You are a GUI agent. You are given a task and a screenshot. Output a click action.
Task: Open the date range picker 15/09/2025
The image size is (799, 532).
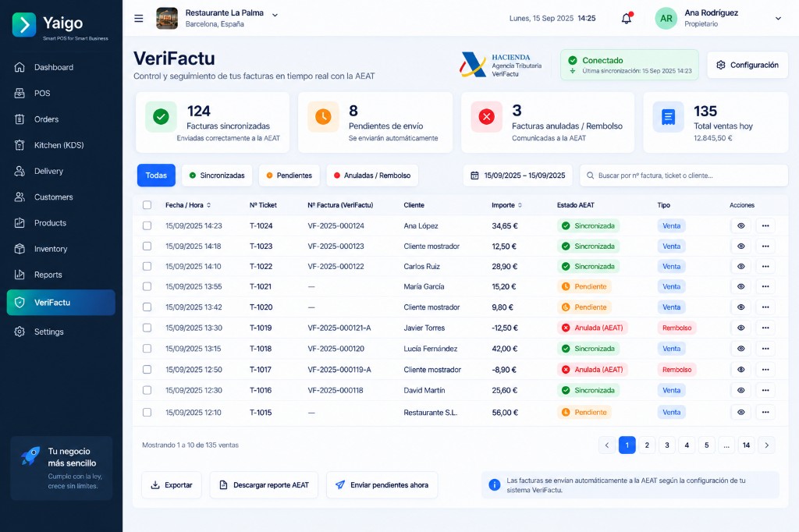518,176
